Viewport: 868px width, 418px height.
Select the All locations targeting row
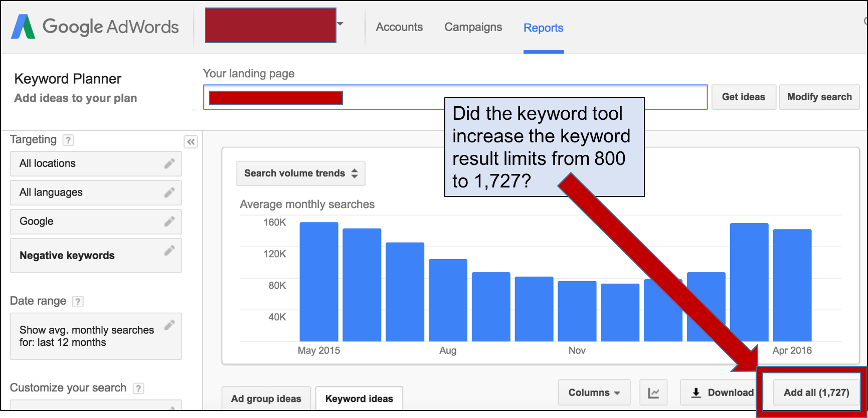click(96, 163)
